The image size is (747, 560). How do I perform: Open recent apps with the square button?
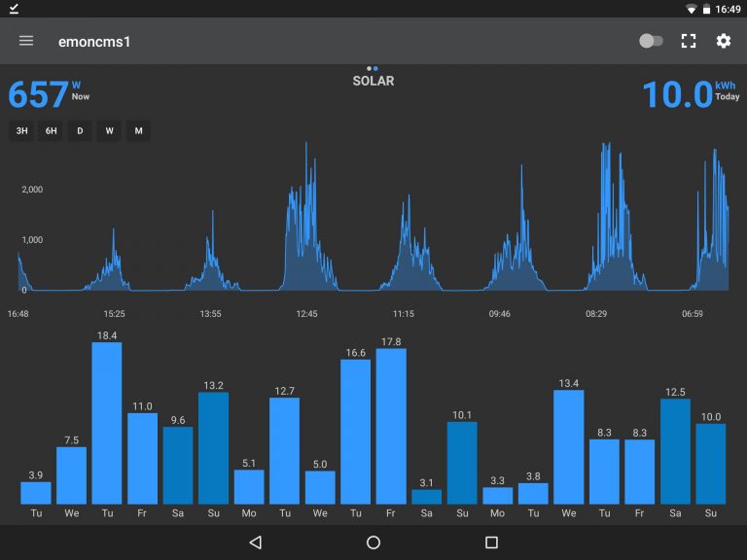[x=491, y=542]
